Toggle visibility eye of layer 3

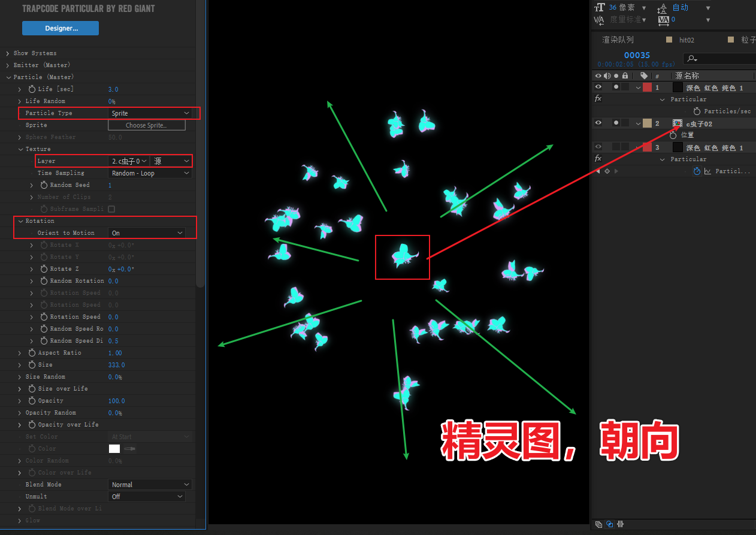[598, 147]
